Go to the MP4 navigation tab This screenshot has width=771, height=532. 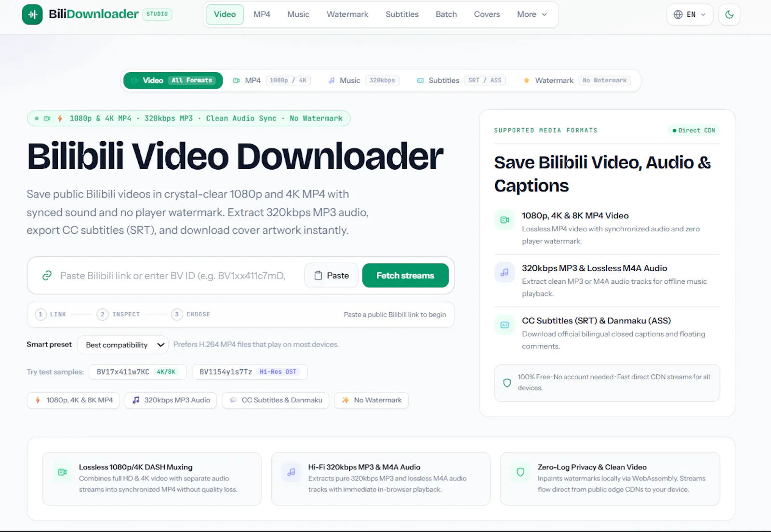pos(262,14)
